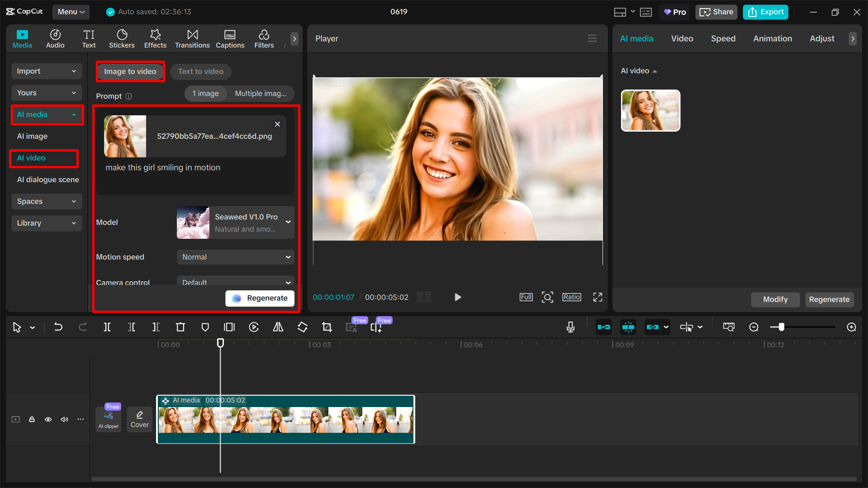The width and height of the screenshot is (868, 488).
Task: Select AI image in sidebar
Action: (x=32, y=136)
